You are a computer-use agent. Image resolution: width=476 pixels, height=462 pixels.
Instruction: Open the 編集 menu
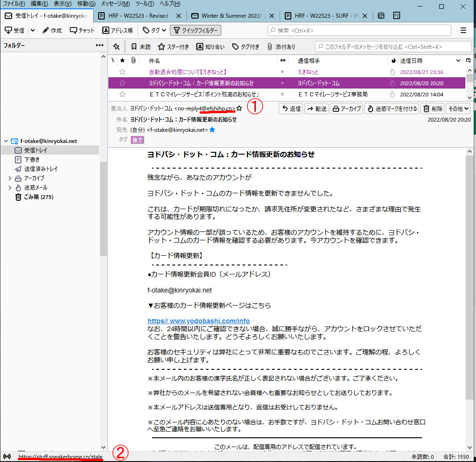coord(39,4)
